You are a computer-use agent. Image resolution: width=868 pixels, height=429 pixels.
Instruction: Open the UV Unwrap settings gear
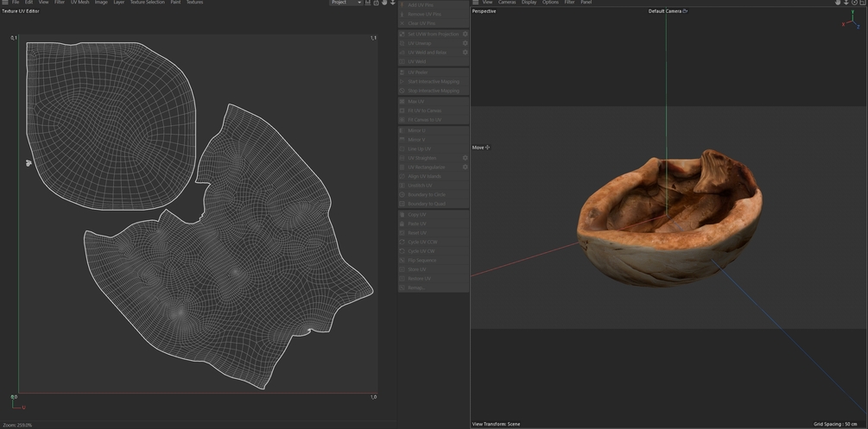tap(466, 43)
